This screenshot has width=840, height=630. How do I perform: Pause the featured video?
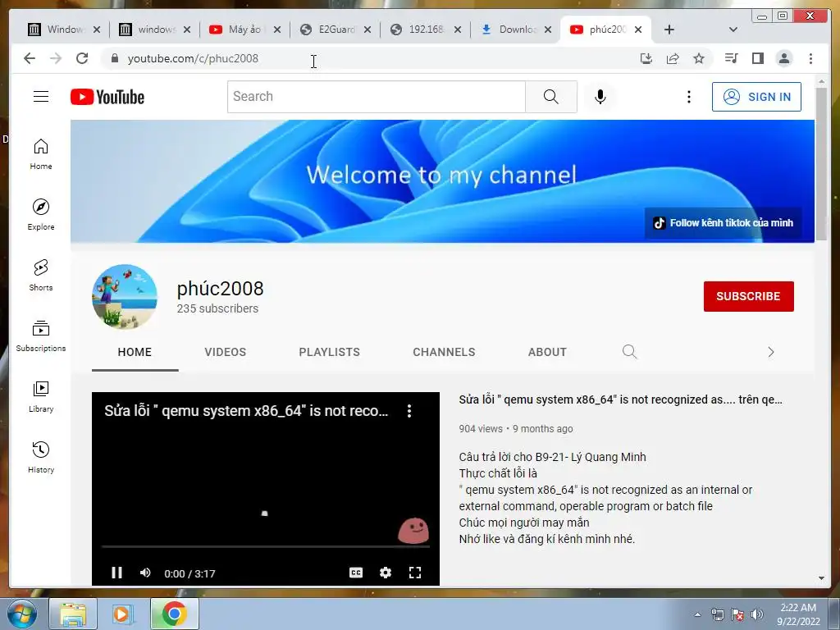pos(116,573)
